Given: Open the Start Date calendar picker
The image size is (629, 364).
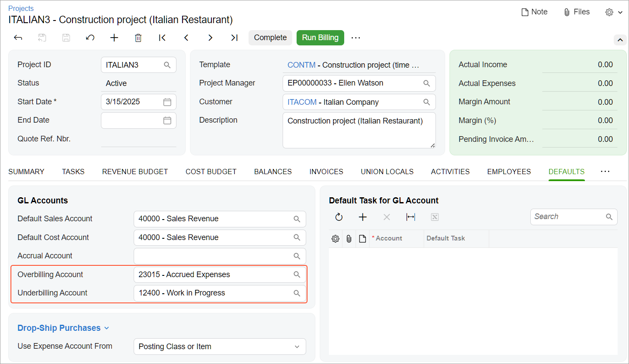Looking at the screenshot, I should click(167, 102).
